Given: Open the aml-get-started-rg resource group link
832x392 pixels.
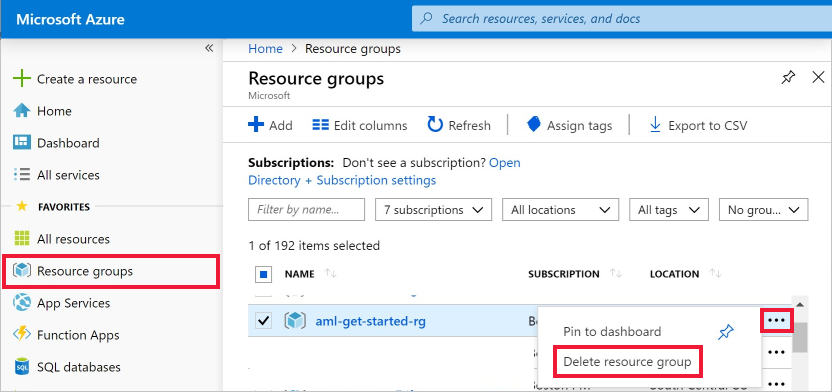Looking at the screenshot, I should click(x=370, y=320).
